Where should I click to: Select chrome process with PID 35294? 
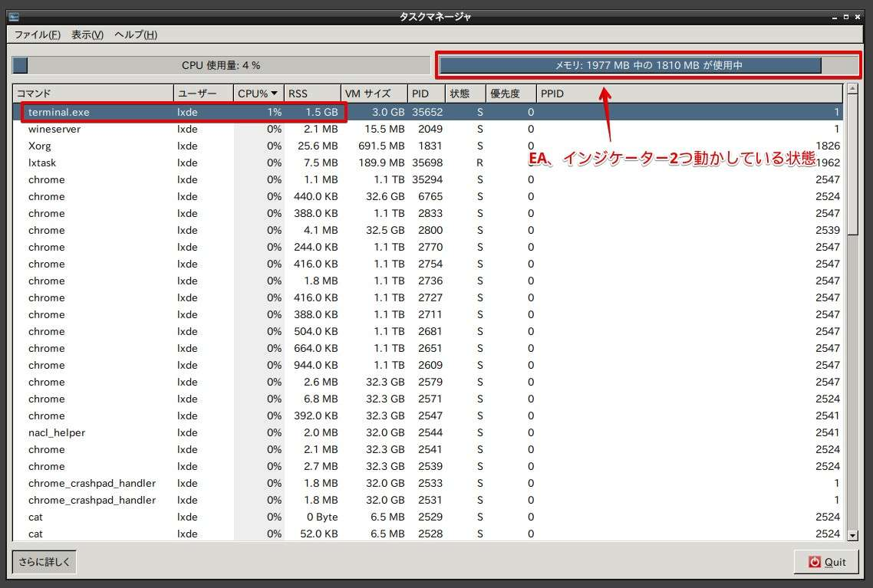(427, 179)
